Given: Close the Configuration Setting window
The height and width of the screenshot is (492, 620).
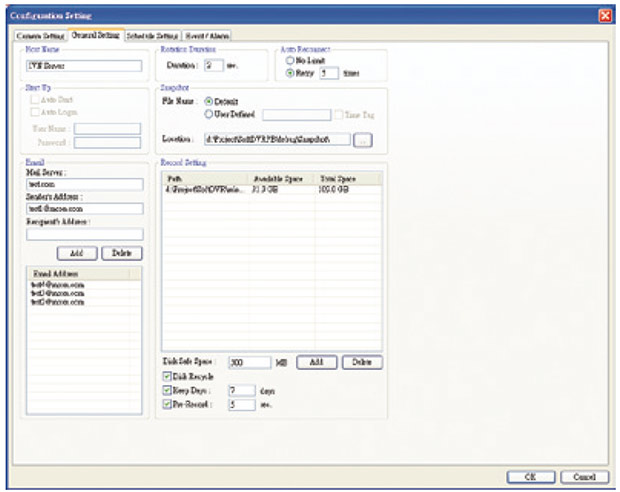Looking at the screenshot, I should pyautogui.click(x=605, y=15).
